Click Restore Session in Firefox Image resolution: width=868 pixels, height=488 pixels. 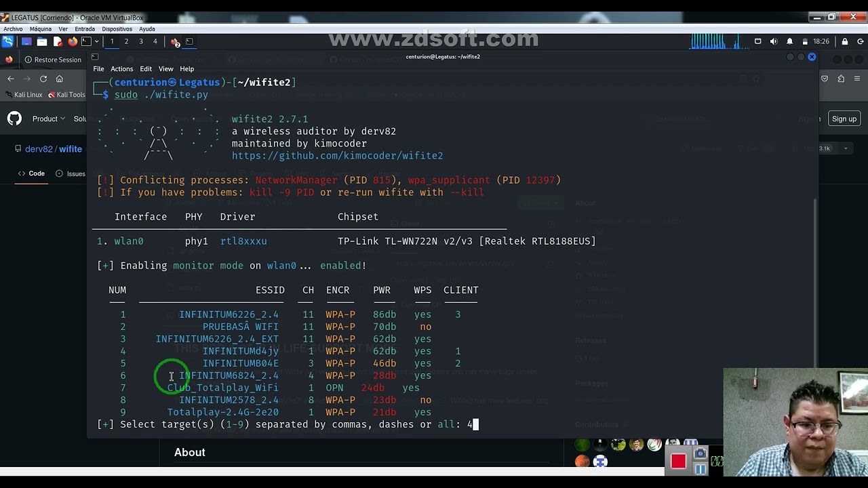(x=53, y=60)
